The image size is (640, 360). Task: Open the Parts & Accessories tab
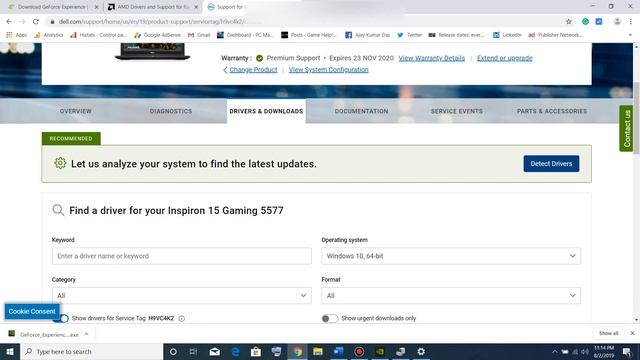click(x=552, y=111)
